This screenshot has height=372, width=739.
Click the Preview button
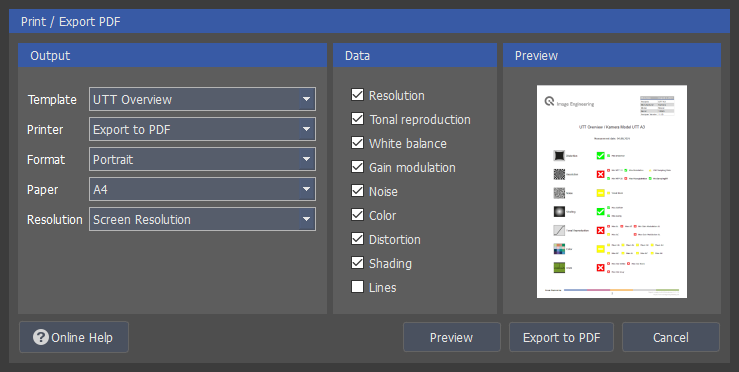452,337
